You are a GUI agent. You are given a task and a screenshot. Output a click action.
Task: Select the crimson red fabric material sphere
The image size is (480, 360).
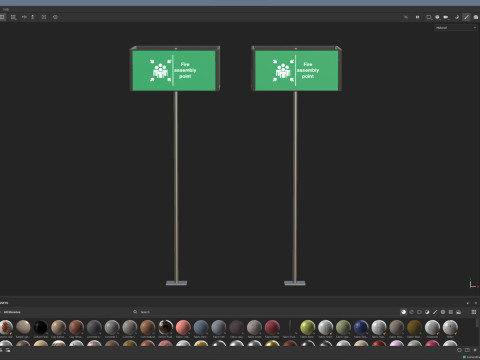click(272, 327)
